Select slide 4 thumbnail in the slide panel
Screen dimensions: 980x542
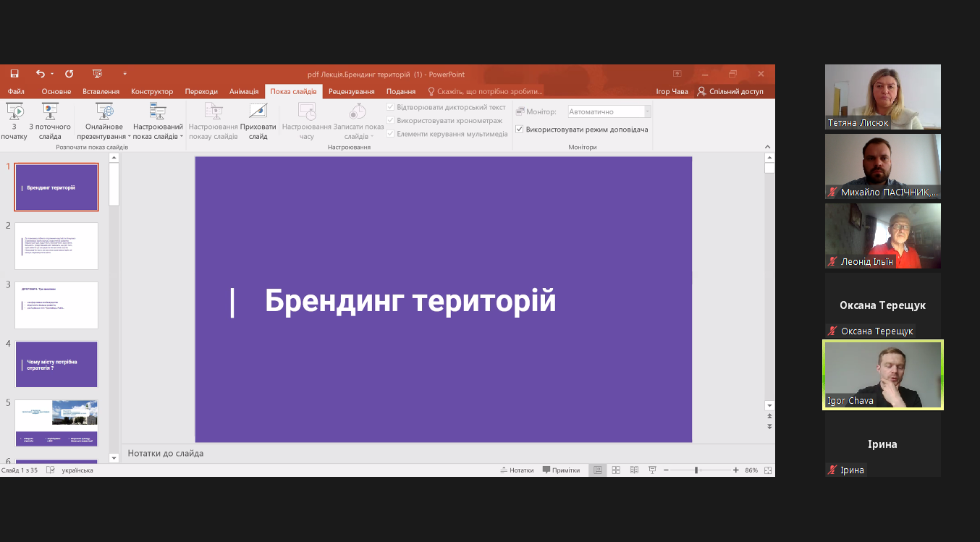(56, 364)
